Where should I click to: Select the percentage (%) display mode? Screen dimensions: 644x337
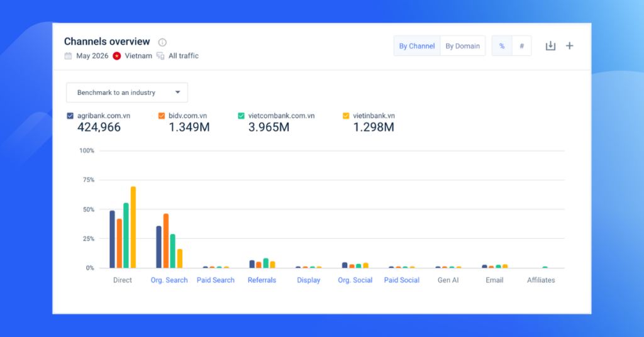click(x=502, y=46)
